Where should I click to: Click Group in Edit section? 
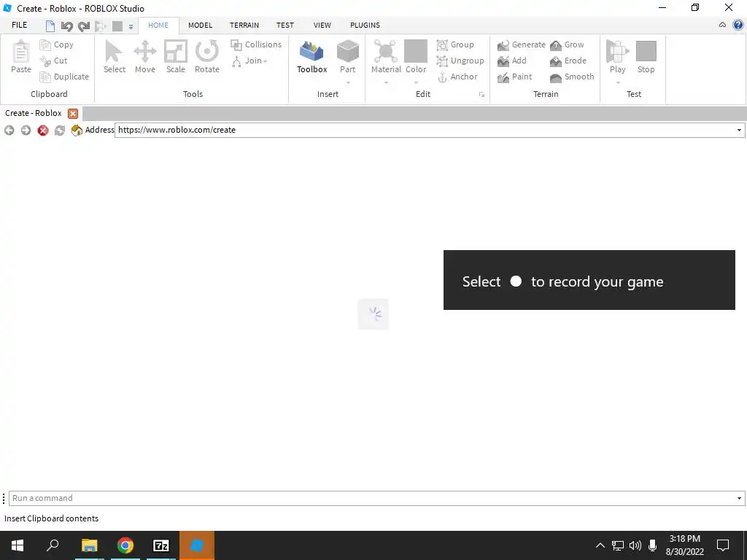[455, 44]
